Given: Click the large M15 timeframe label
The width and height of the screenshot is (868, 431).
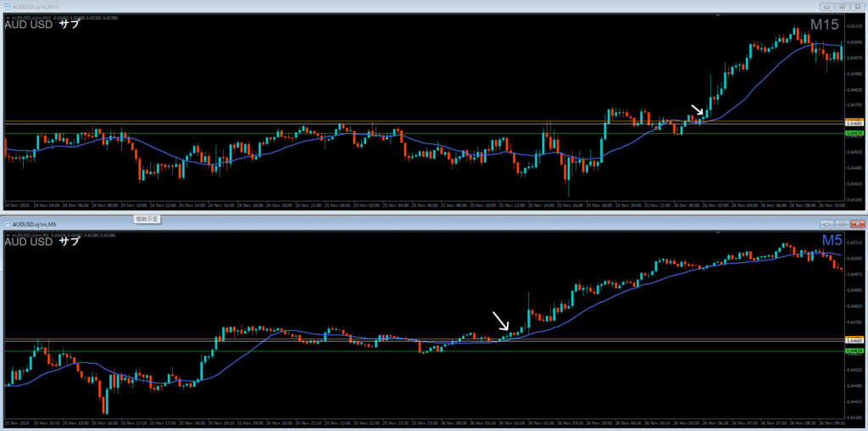Looking at the screenshot, I should pyautogui.click(x=825, y=25).
